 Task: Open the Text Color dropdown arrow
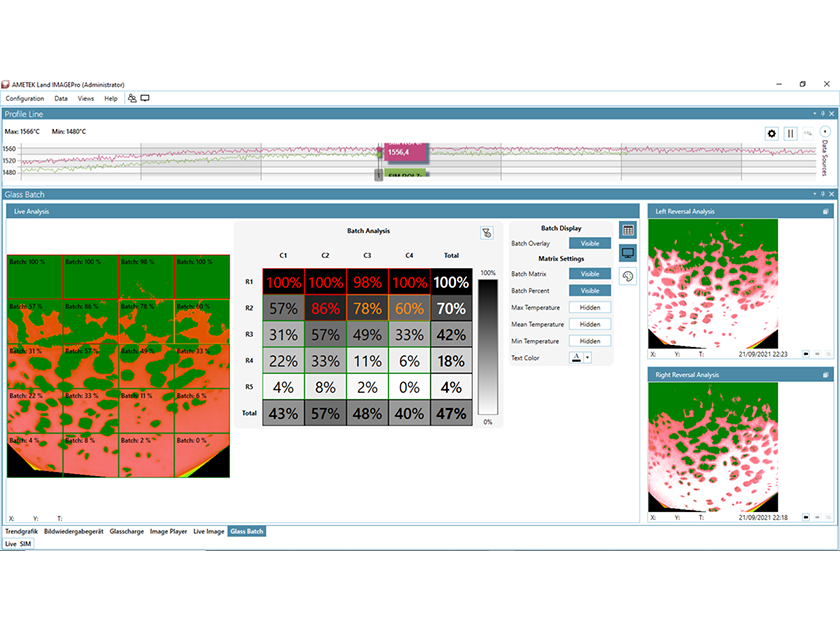588,358
